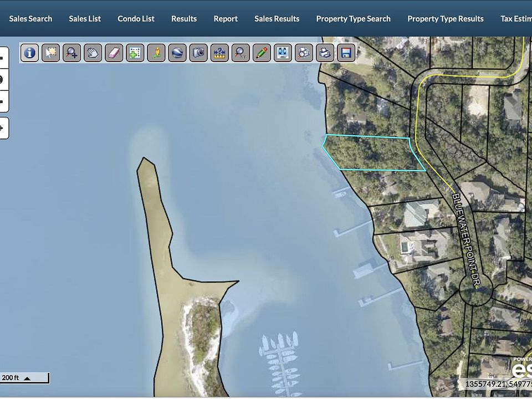View the Sales Results tab
The height and width of the screenshot is (399, 532).
click(x=277, y=19)
